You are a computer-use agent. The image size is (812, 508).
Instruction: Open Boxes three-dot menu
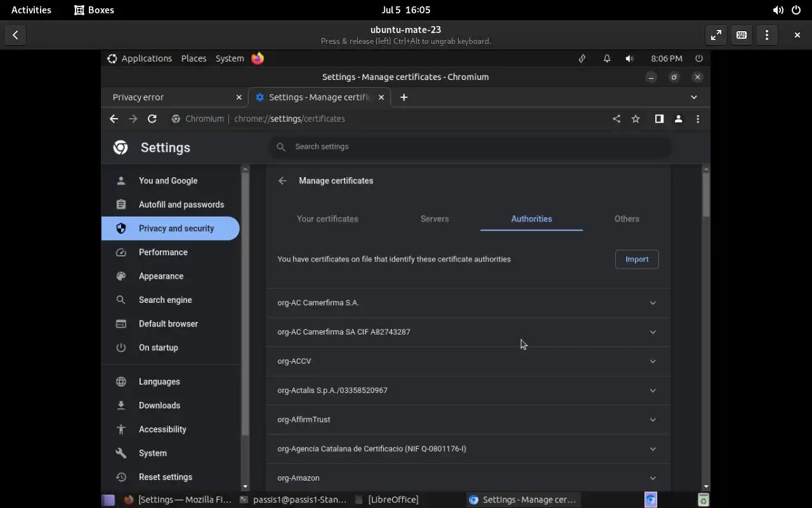tap(766, 35)
